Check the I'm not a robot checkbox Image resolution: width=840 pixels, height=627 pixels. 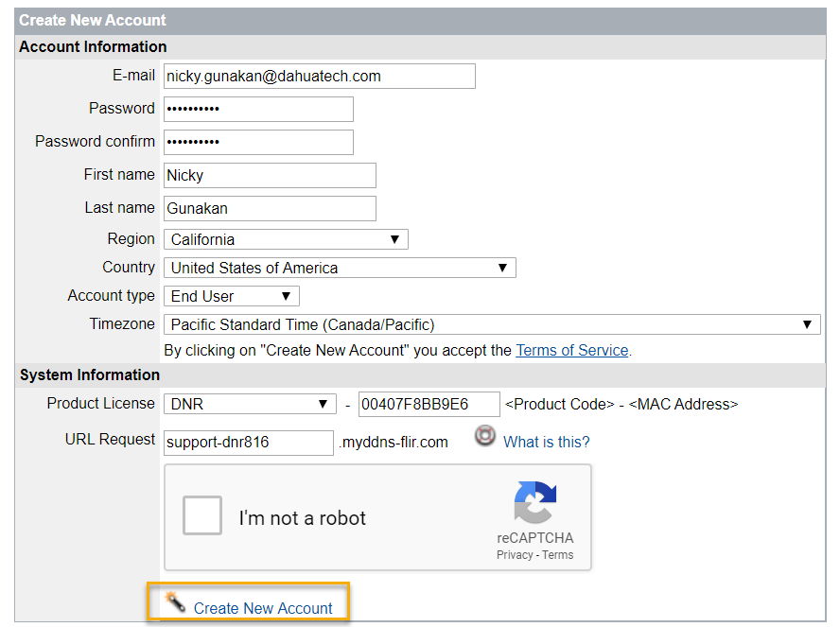(x=202, y=516)
